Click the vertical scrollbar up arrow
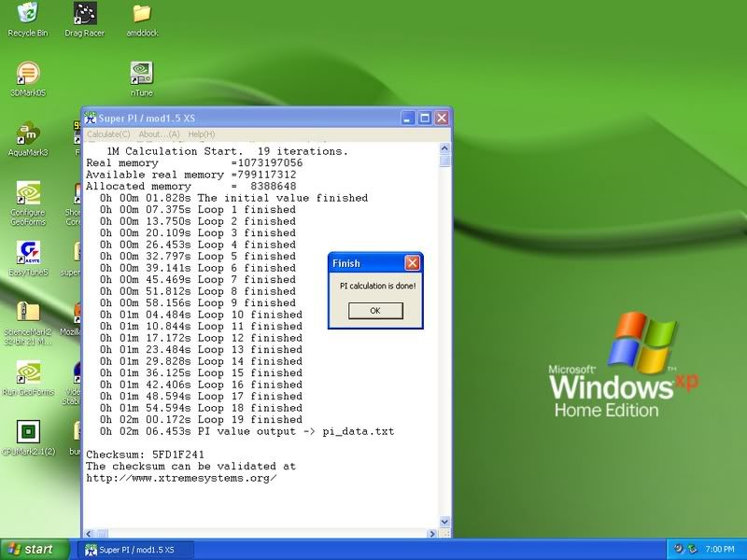Screen dimensions: 747x560 [x=444, y=148]
